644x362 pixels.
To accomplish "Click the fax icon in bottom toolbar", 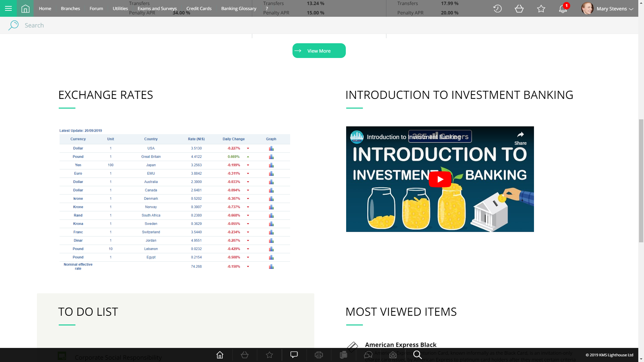I will tap(343, 355).
